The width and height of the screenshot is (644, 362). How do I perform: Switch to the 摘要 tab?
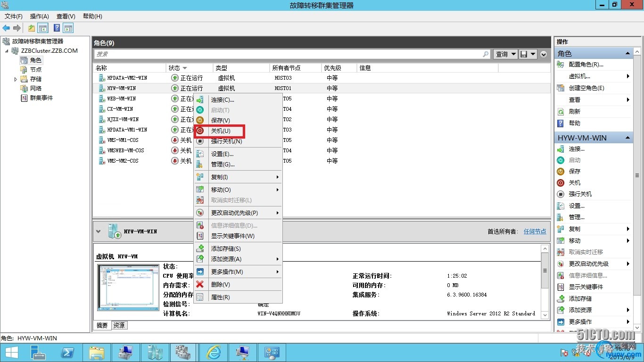click(102, 325)
